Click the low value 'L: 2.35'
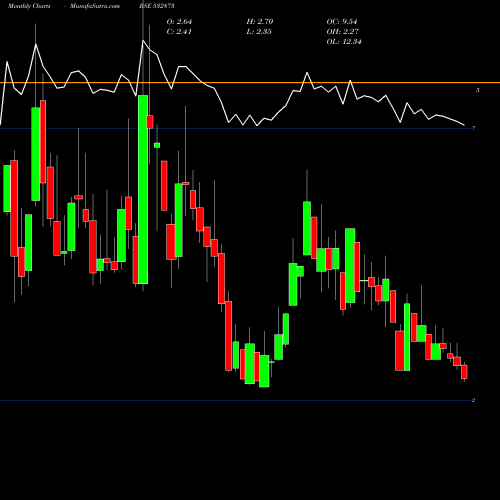The width and height of the screenshot is (500, 500). pos(259,32)
